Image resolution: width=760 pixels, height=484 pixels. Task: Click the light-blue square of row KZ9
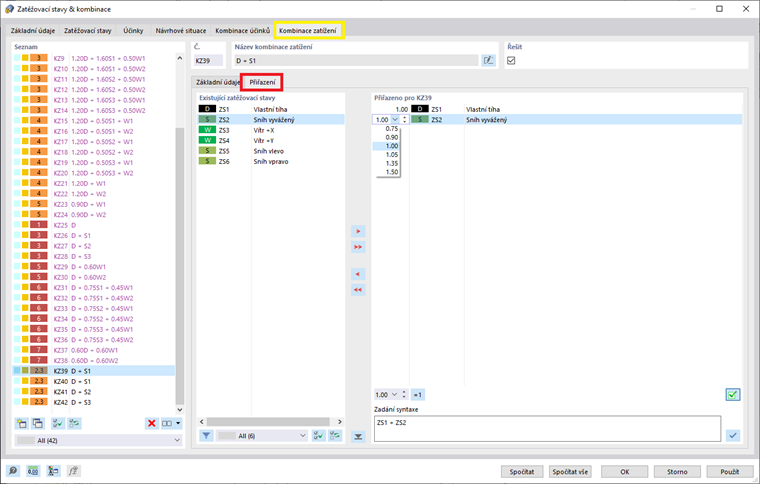click(17, 58)
